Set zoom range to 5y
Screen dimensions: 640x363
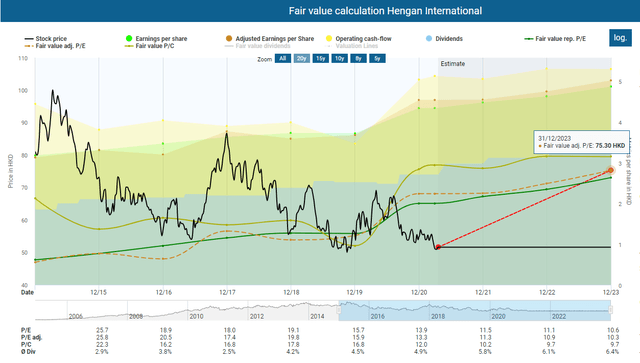[377, 58]
